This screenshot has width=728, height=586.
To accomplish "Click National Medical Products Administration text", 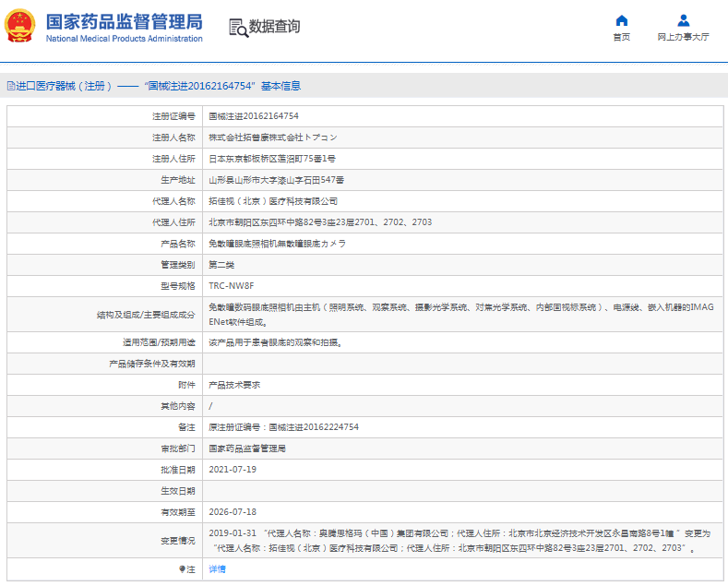I will pyautogui.click(x=124, y=39).
